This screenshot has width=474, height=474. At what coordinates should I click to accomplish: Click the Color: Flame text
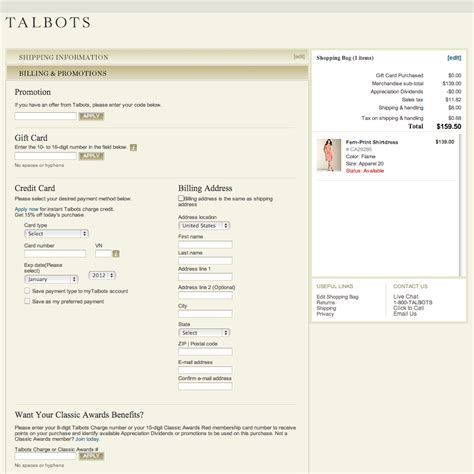tap(361, 156)
